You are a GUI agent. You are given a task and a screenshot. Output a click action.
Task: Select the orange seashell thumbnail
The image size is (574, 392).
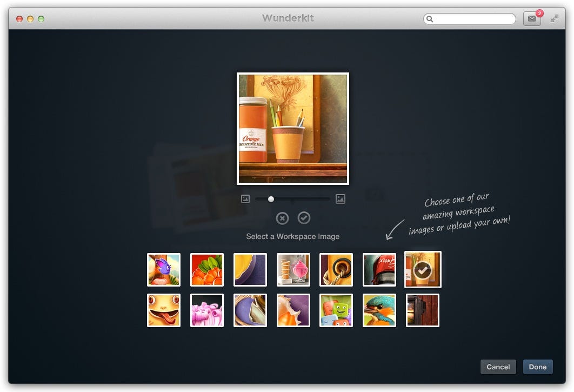[293, 310]
